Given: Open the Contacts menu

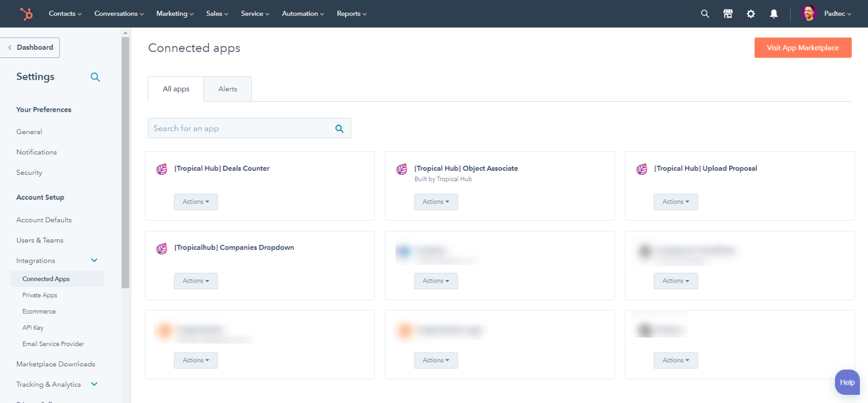Looking at the screenshot, I should (65, 14).
